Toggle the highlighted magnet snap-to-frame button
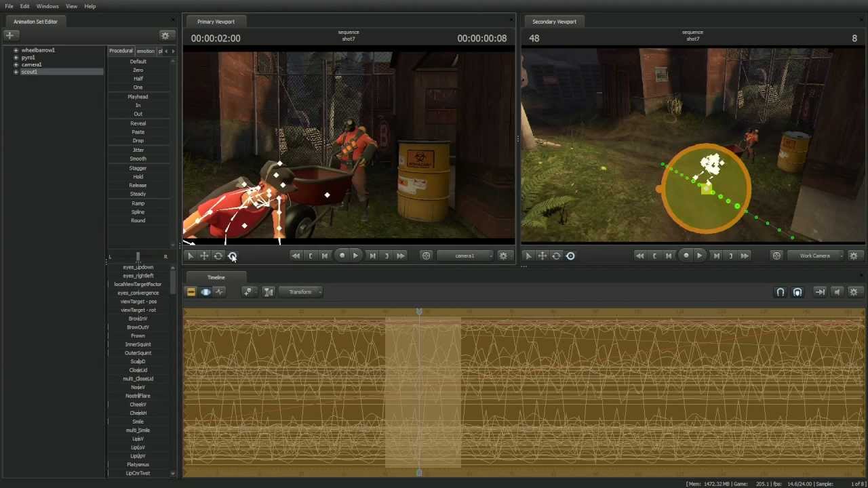868x488 pixels. [797, 292]
